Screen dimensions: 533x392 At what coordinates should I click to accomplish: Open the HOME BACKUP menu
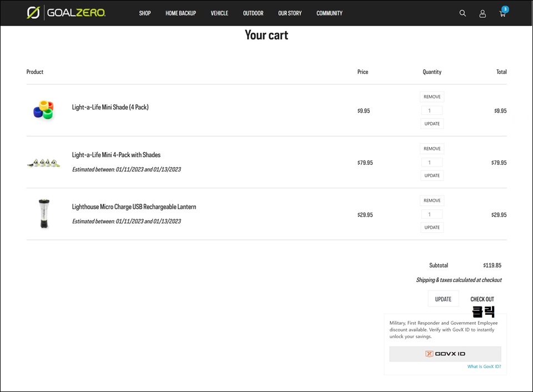pyautogui.click(x=181, y=13)
